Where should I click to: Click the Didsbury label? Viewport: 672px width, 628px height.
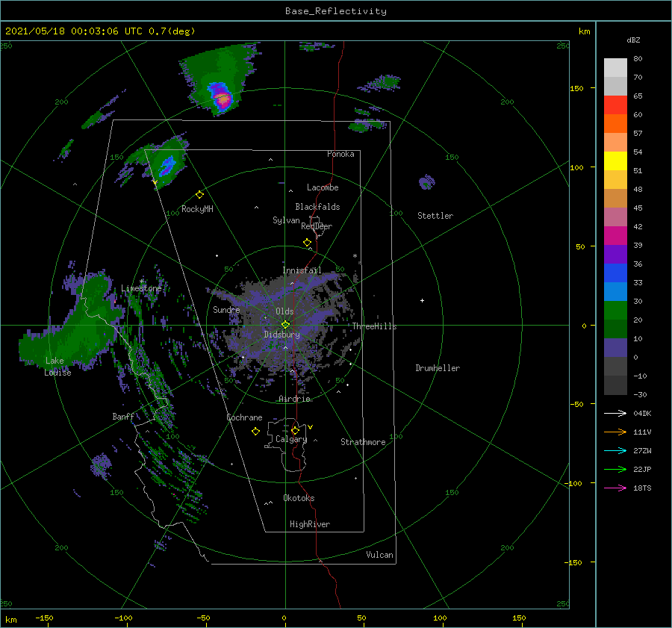281,335
